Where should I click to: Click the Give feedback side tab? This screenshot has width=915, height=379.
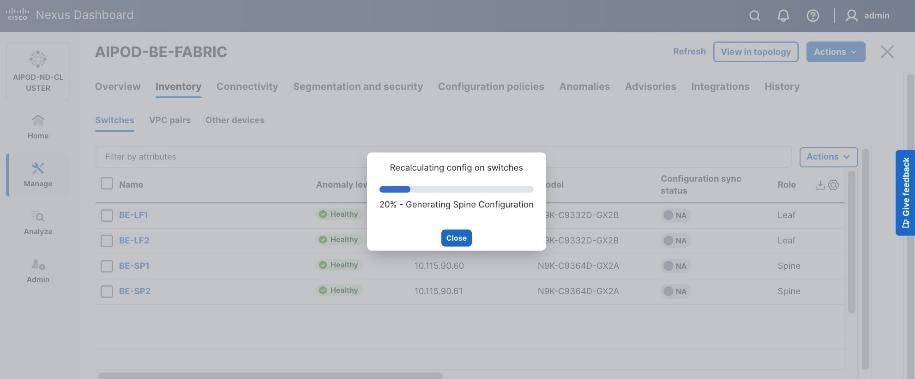click(x=905, y=193)
